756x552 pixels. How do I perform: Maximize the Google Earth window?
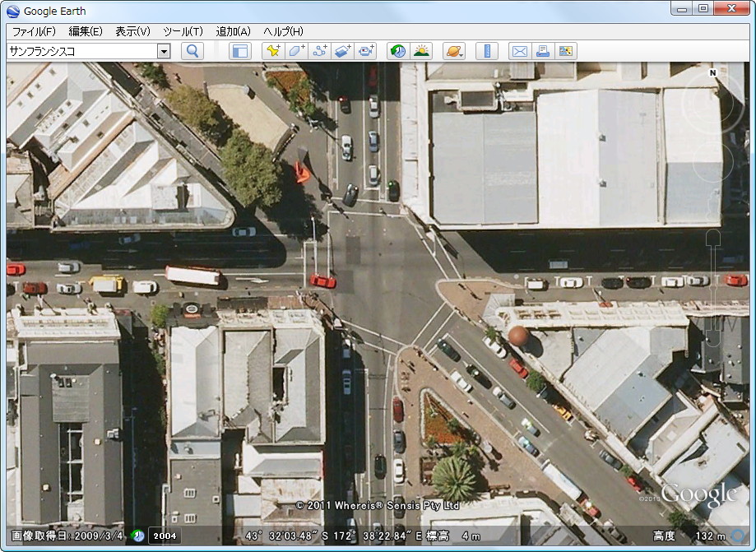coord(703,9)
